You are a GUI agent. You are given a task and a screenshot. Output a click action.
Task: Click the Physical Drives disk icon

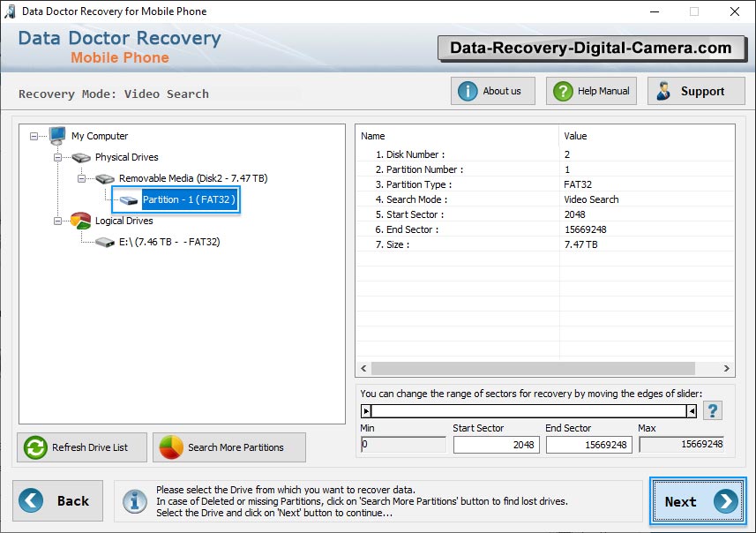pos(81,157)
